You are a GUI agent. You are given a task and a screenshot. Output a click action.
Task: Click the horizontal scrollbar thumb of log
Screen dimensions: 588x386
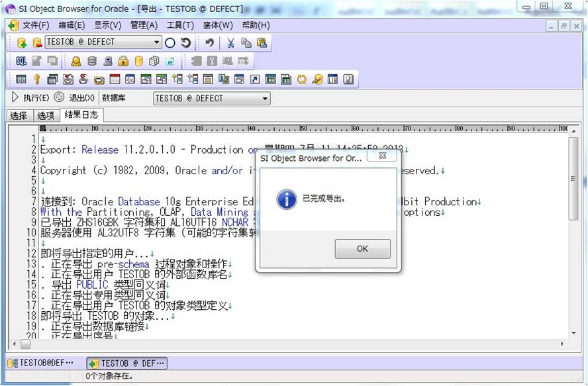point(26,344)
